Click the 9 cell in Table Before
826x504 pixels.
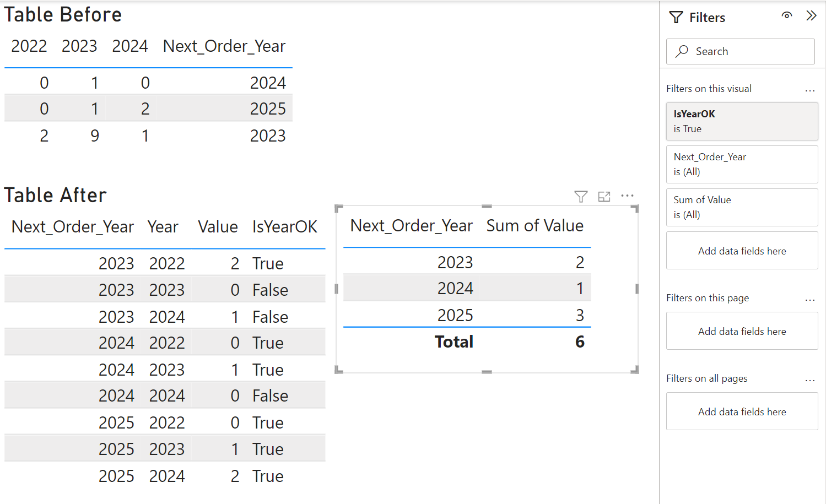click(x=95, y=136)
